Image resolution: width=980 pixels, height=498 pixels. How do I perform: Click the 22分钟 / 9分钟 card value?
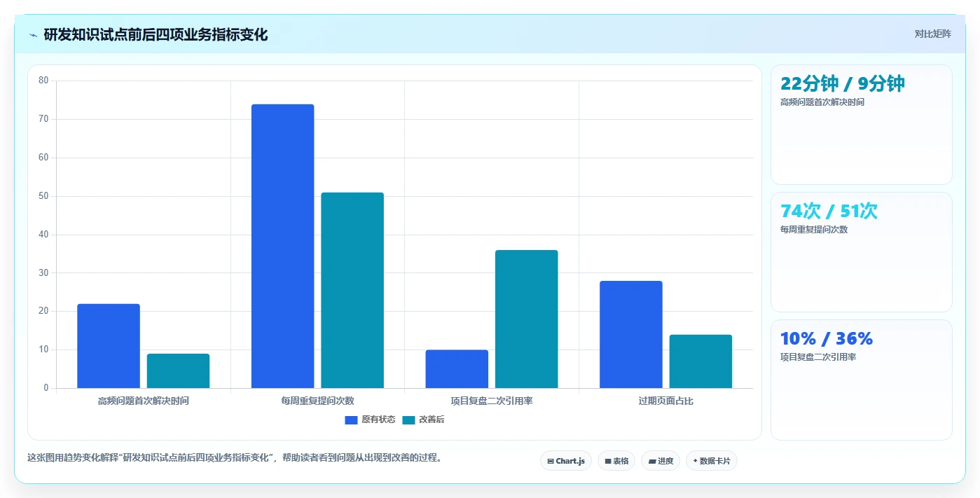coord(843,83)
